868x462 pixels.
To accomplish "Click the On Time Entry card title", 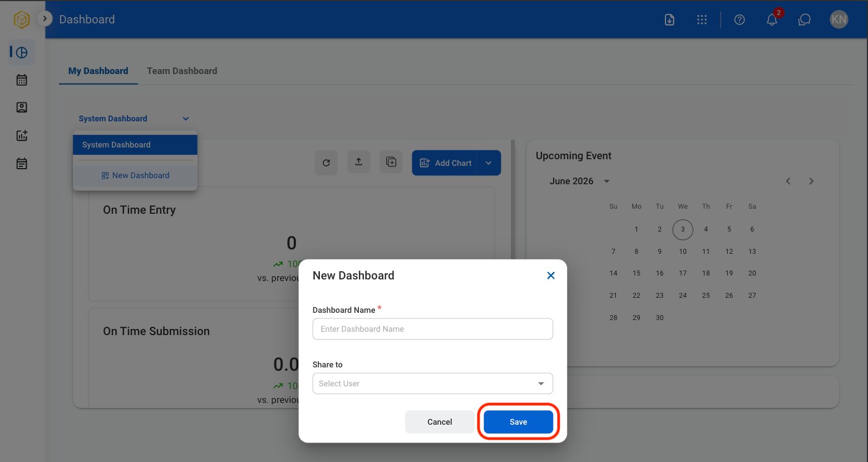I will 139,210.
